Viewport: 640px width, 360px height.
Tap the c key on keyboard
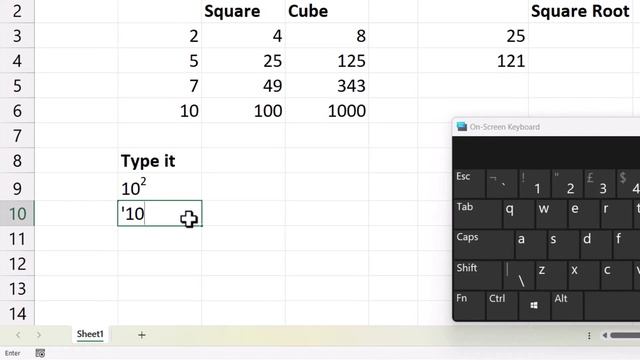click(x=616, y=275)
